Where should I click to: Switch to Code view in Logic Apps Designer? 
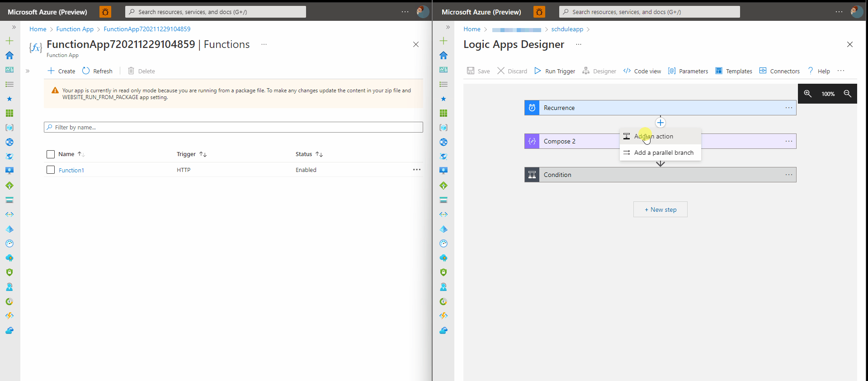[x=642, y=71]
